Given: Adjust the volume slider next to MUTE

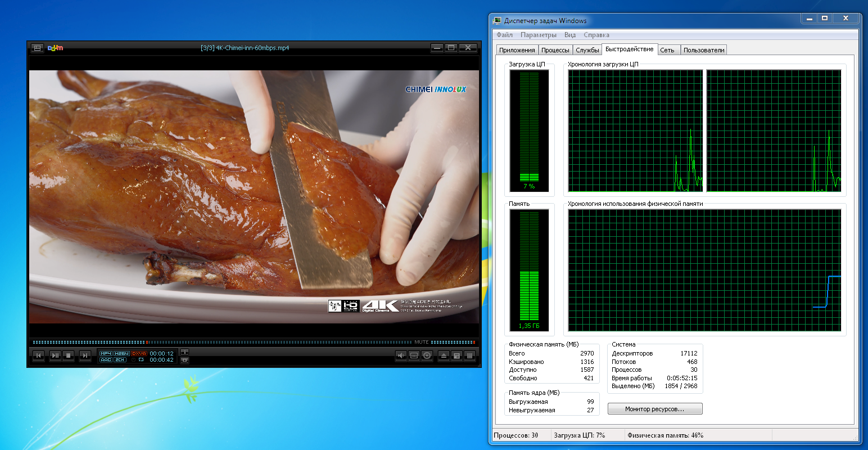Looking at the screenshot, I should coord(453,342).
